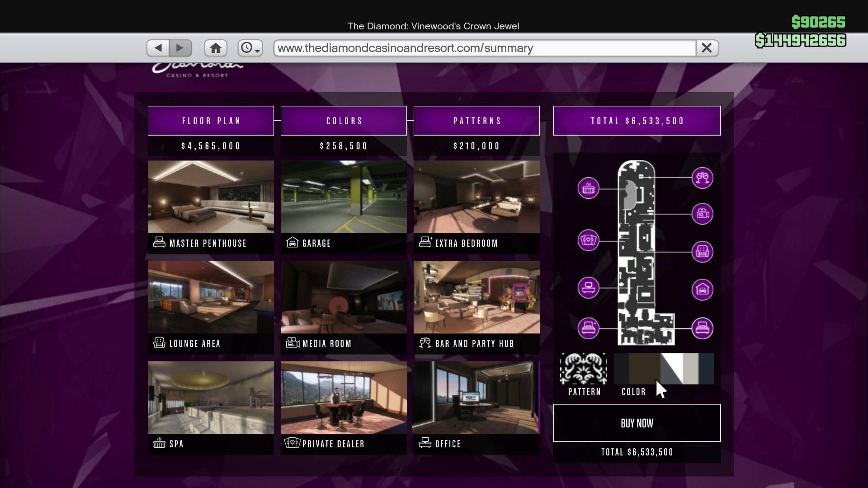Click the camera icon beside Media Room label
Image resolution: width=868 pixels, height=488 pixels.
tap(293, 343)
